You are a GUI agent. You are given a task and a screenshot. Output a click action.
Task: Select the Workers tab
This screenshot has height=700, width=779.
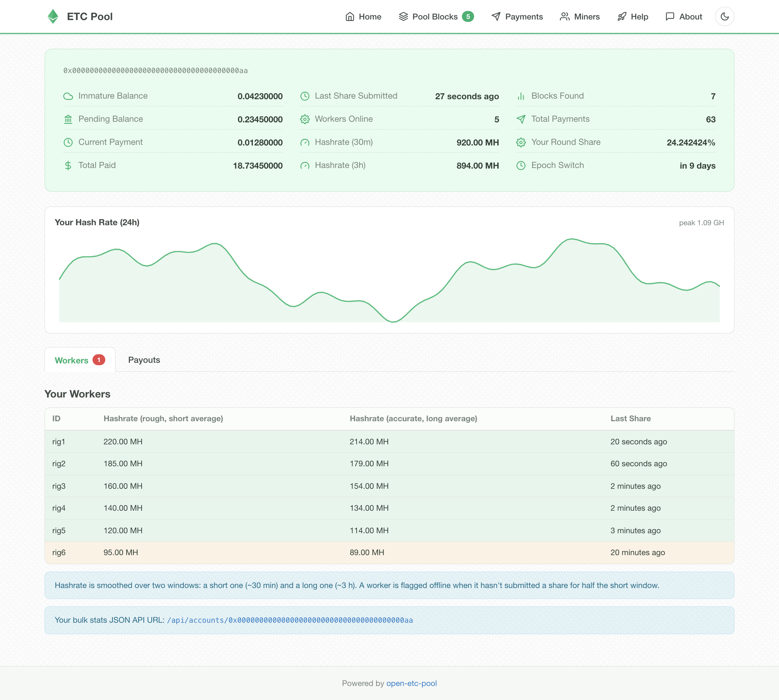80,360
